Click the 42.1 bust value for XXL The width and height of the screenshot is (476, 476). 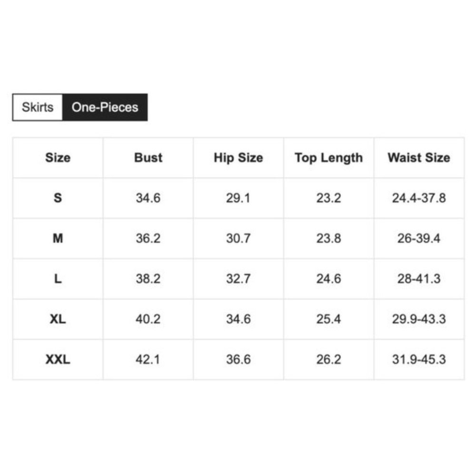[x=148, y=359]
